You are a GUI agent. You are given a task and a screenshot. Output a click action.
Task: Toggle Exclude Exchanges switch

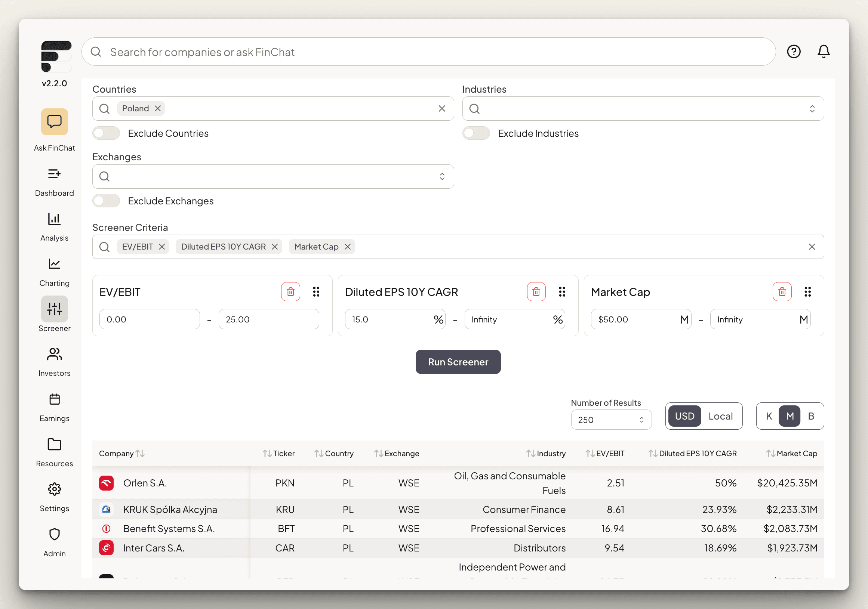pyautogui.click(x=106, y=201)
